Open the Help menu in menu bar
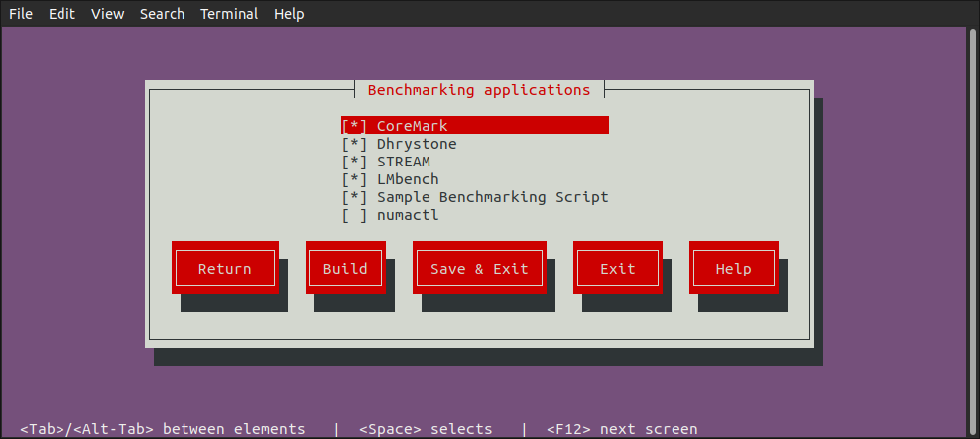The width and height of the screenshot is (980, 439). 289,14
